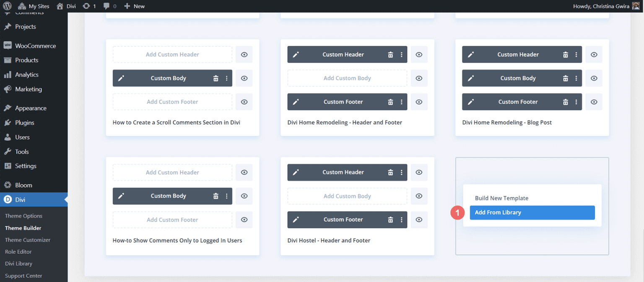Select Build New Template
644x282 pixels.
click(x=501, y=198)
